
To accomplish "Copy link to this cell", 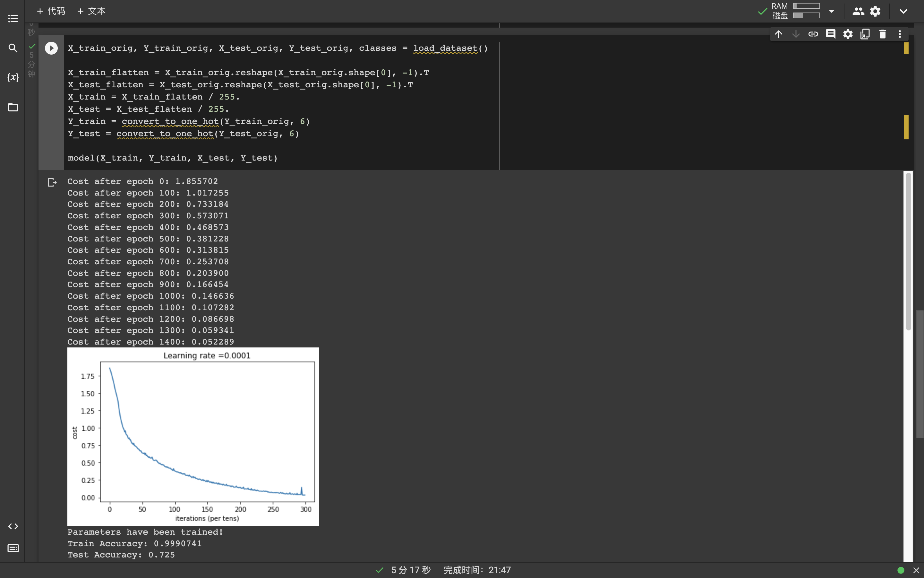I will (813, 34).
